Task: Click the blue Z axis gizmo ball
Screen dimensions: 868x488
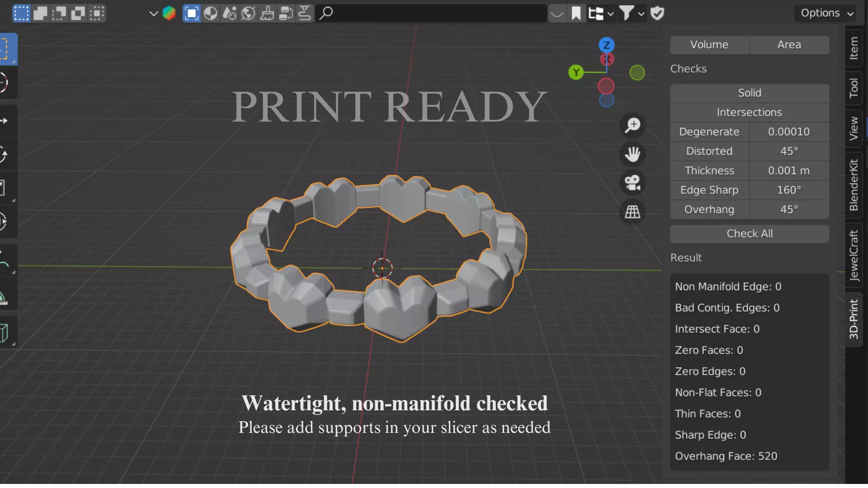Action: click(x=606, y=45)
